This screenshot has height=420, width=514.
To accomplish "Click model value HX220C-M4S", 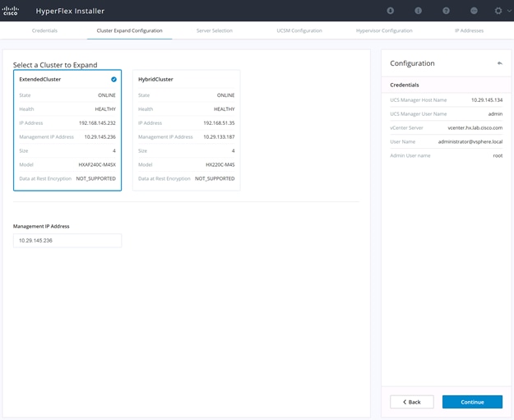I will coord(220,164).
